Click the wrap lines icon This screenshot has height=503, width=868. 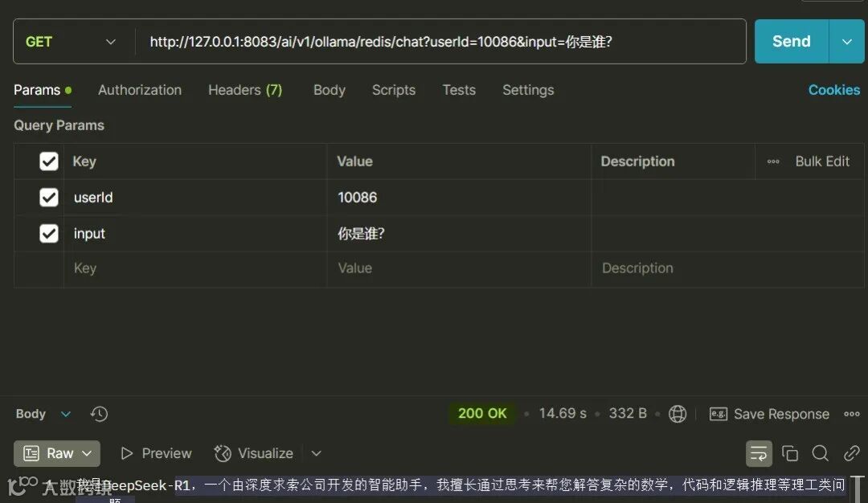coord(758,453)
